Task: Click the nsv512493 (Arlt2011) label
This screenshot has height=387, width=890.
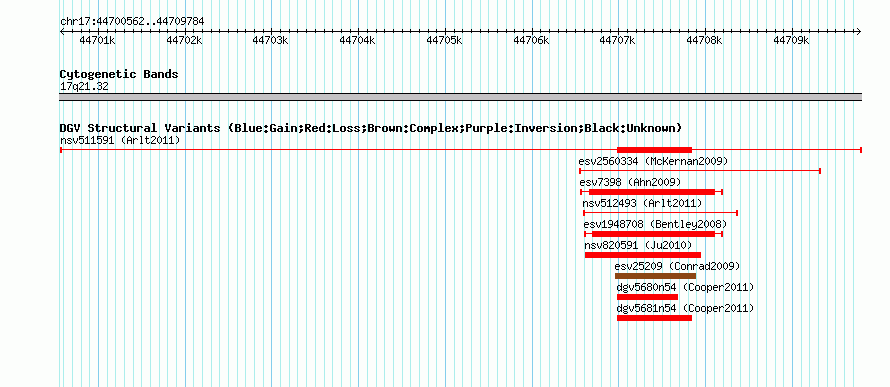Action: click(643, 203)
